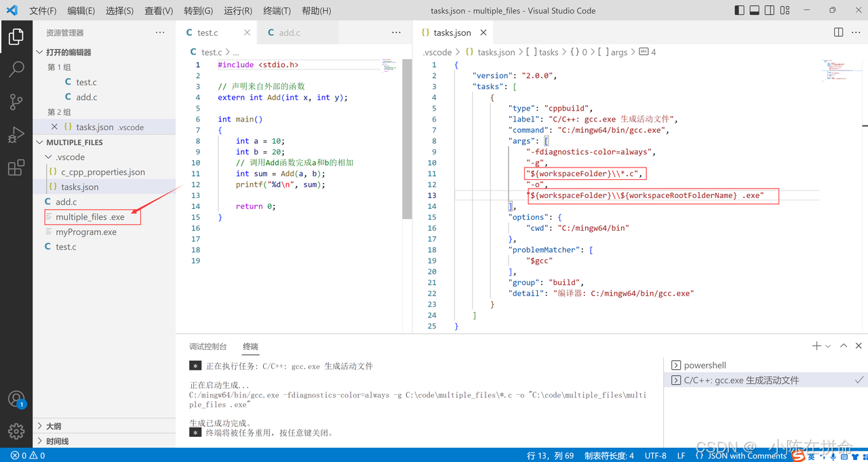Collapse the MULTIPLE_FILES folder section

click(104, 142)
